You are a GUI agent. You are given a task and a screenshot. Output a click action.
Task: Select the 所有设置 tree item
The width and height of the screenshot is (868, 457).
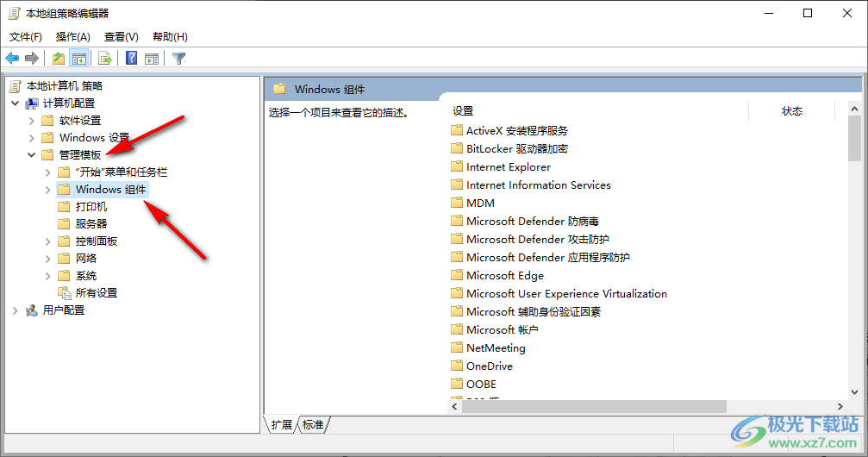pyautogui.click(x=96, y=293)
